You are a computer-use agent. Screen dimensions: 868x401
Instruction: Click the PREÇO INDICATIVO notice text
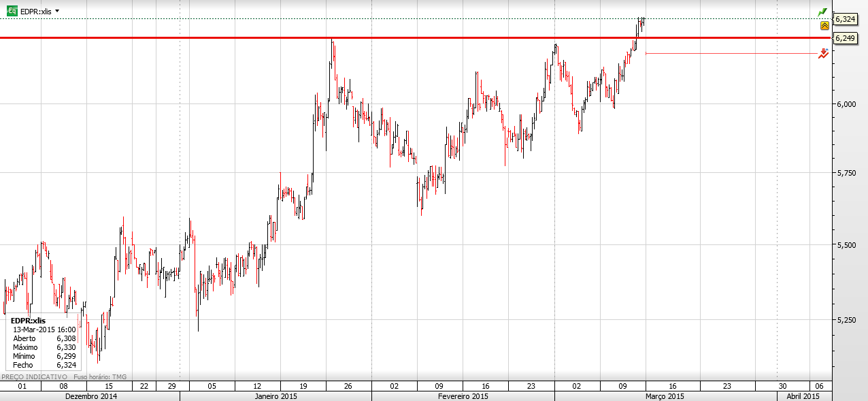(x=34, y=376)
